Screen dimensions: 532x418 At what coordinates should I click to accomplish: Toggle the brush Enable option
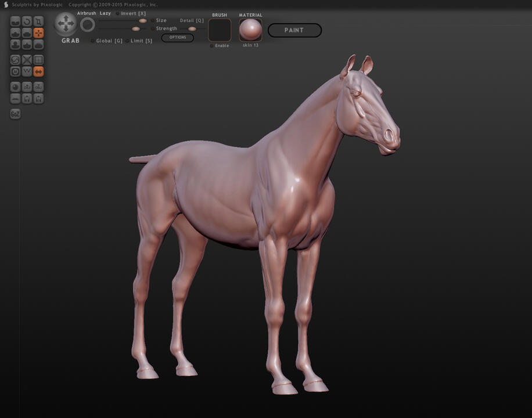click(x=212, y=46)
